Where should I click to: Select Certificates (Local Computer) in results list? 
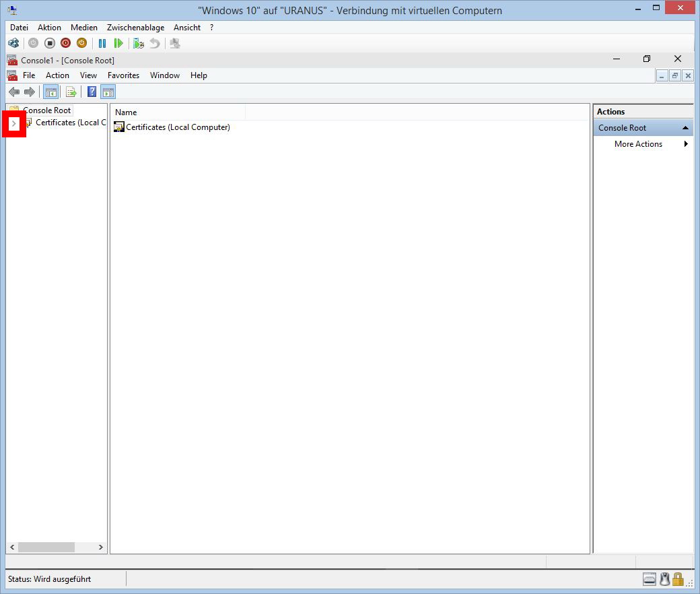(178, 127)
